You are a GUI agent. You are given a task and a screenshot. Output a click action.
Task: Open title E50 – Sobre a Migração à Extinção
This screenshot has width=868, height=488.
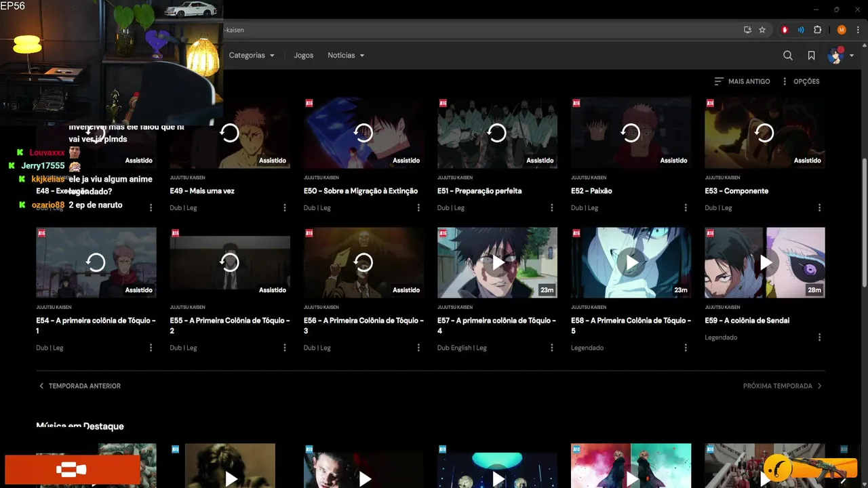[361, 191]
